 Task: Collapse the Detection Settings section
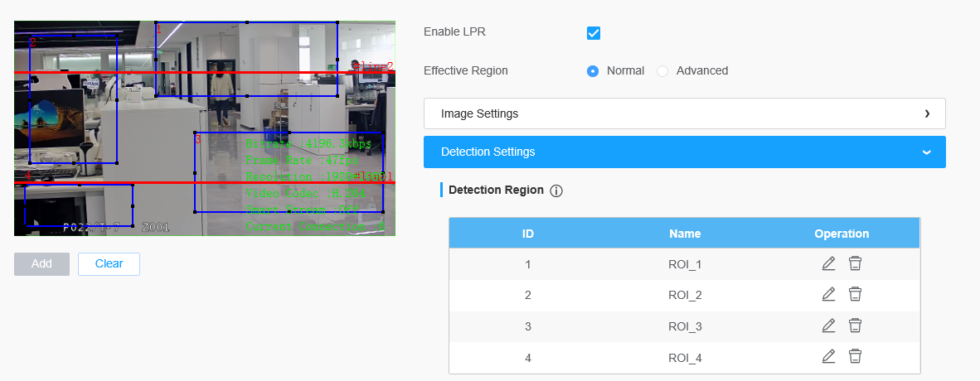point(684,152)
